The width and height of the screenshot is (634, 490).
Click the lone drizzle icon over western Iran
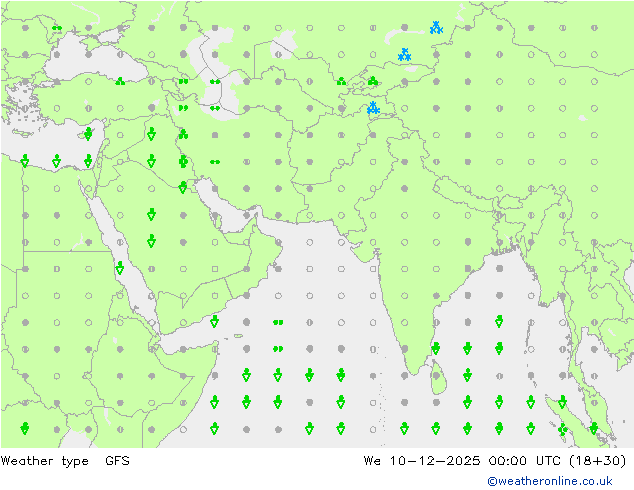point(215,161)
